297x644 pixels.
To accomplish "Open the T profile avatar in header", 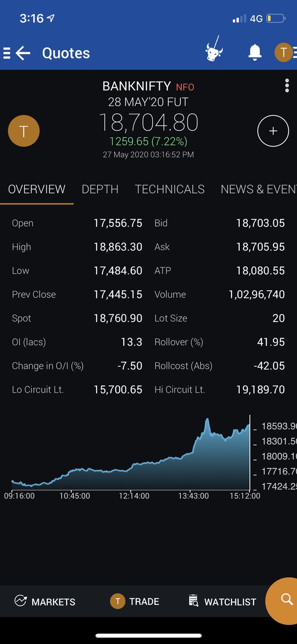I will (x=283, y=53).
